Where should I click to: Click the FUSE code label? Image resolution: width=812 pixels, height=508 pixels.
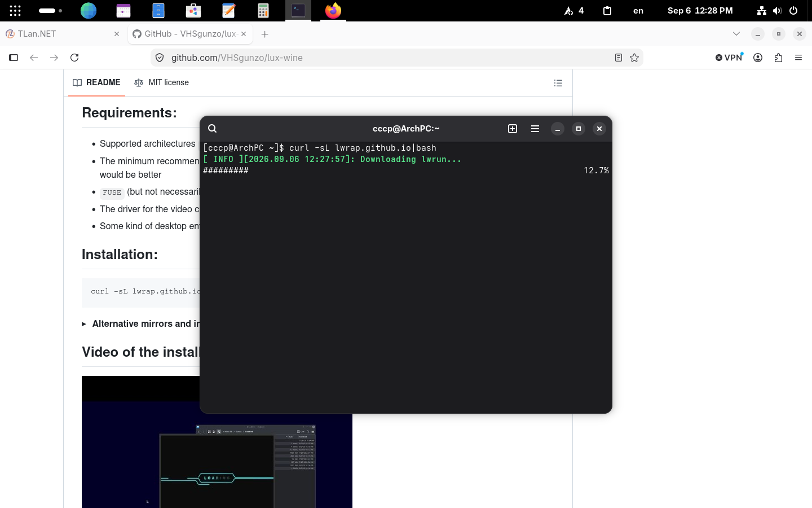(x=112, y=192)
